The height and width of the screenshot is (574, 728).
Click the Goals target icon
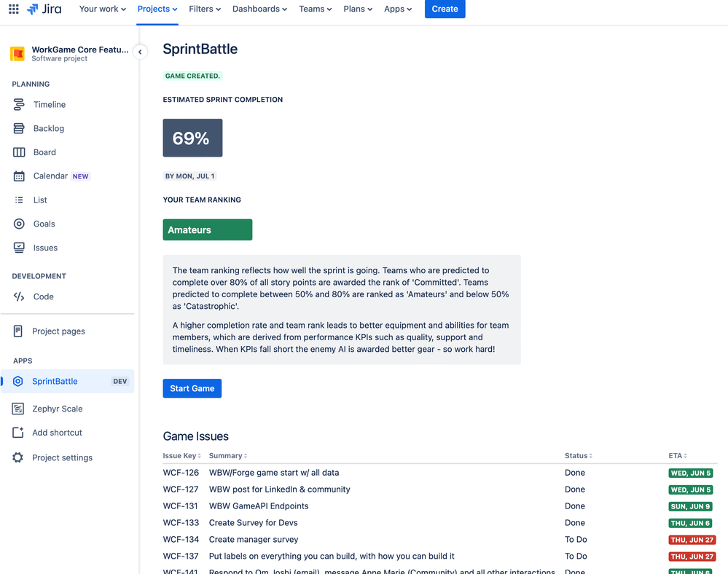pos(18,224)
